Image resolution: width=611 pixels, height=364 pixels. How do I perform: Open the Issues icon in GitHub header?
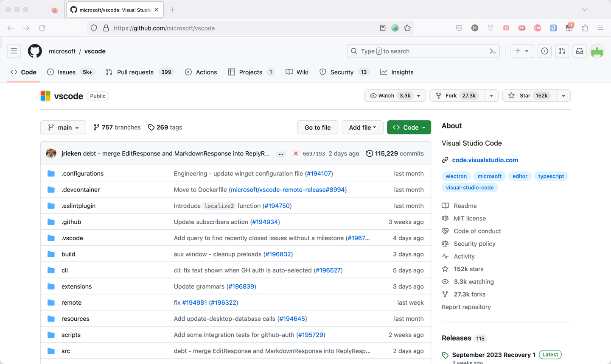pos(544,51)
